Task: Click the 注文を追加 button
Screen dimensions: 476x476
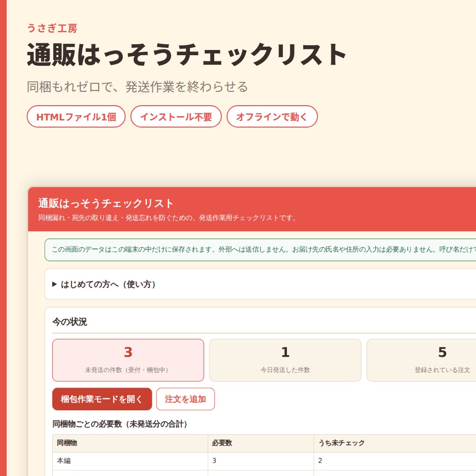Action: pyautogui.click(x=185, y=399)
